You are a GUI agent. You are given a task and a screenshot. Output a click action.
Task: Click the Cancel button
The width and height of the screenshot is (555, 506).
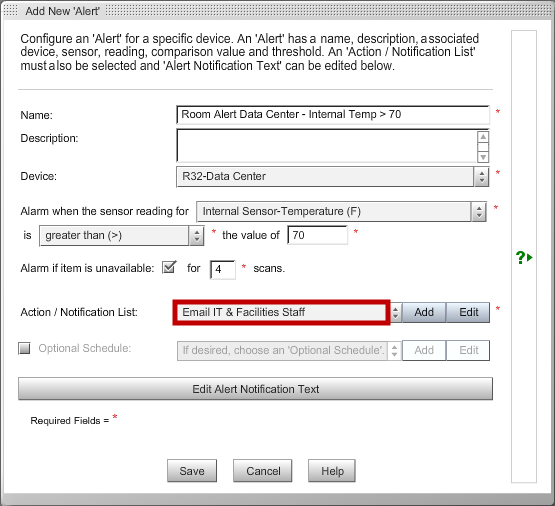coord(263,471)
